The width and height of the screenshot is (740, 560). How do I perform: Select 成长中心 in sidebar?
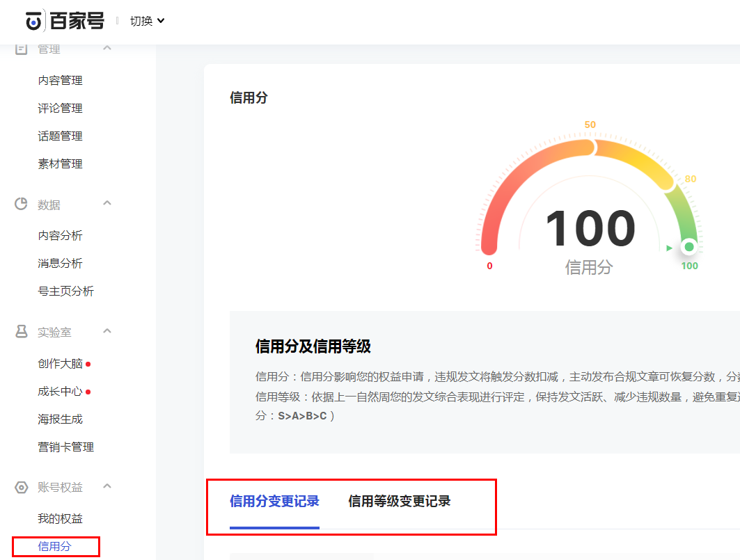(60, 392)
